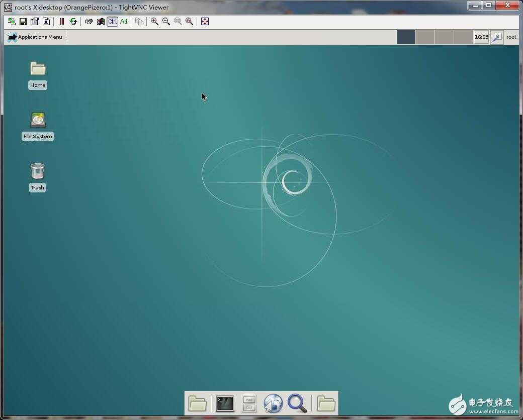Select the File System desktop icon
This screenshot has height=420, width=523.
click(38, 120)
